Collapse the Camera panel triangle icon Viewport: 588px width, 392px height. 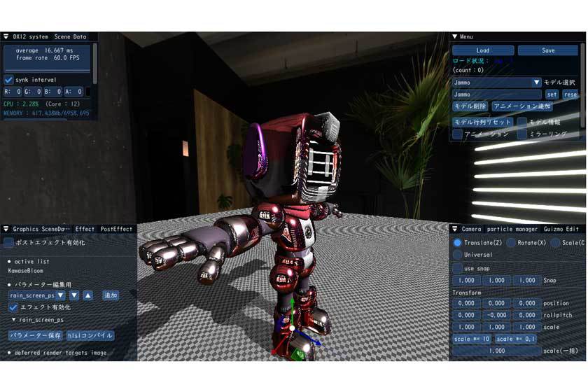click(x=454, y=229)
